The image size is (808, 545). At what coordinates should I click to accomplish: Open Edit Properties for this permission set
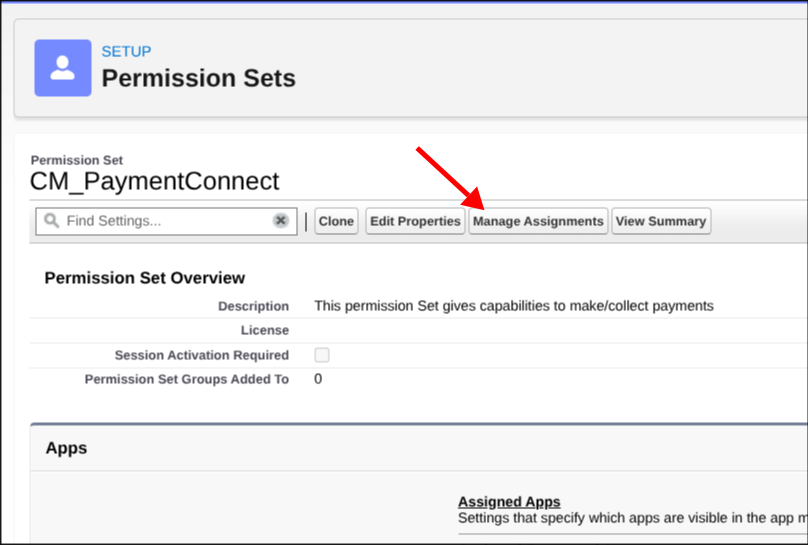(415, 222)
